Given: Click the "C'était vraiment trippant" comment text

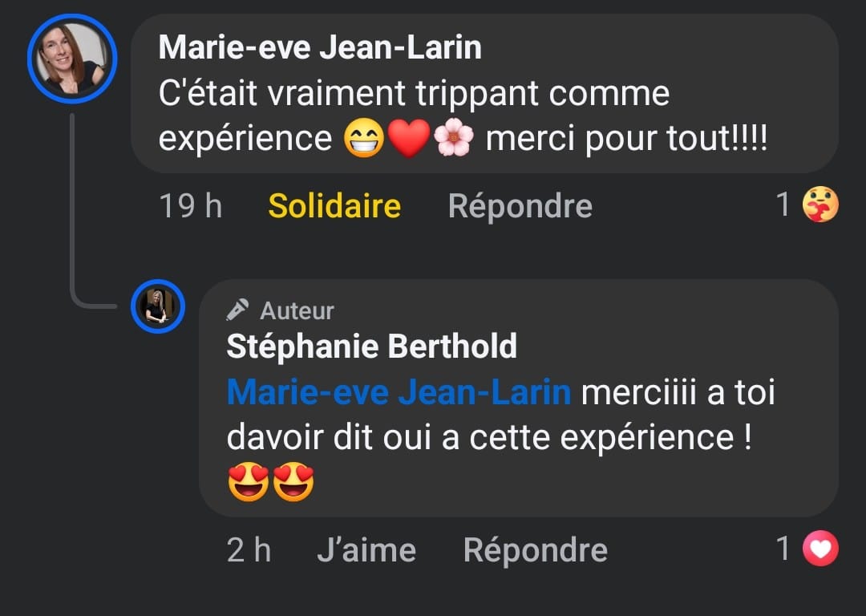Looking at the screenshot, I should (x=414, y=94).
